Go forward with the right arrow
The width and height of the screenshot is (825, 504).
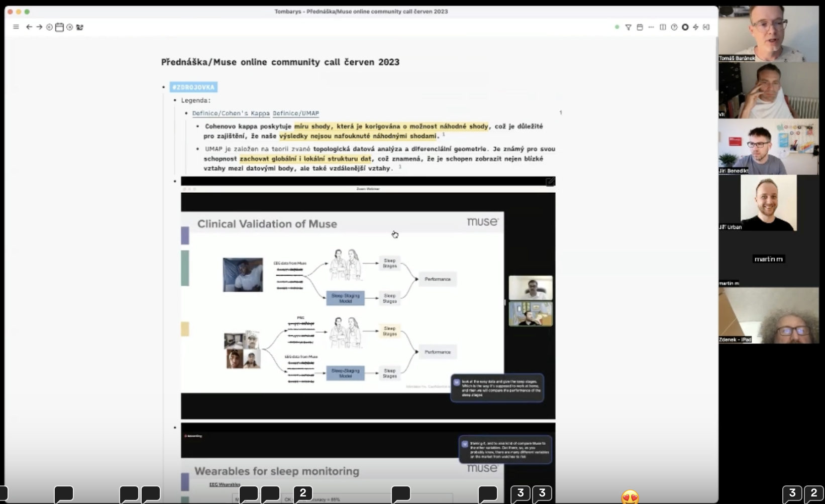point(39,27)
